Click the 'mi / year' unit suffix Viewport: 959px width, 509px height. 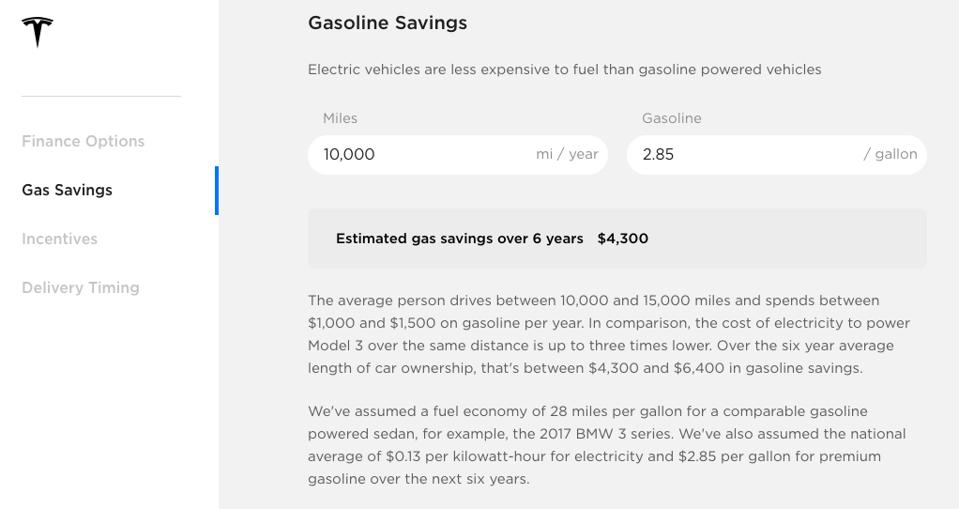click(x=567, y=154)
